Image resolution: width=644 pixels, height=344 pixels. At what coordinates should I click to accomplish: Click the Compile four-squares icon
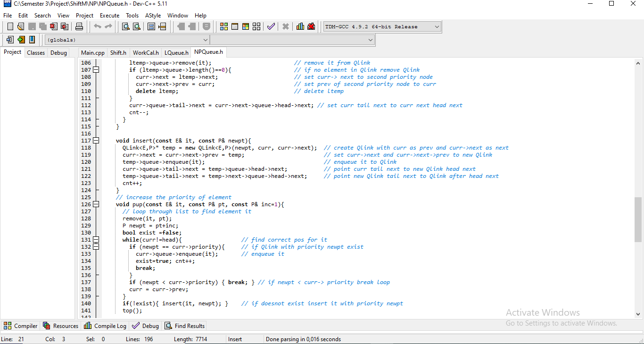coord(224,26)
